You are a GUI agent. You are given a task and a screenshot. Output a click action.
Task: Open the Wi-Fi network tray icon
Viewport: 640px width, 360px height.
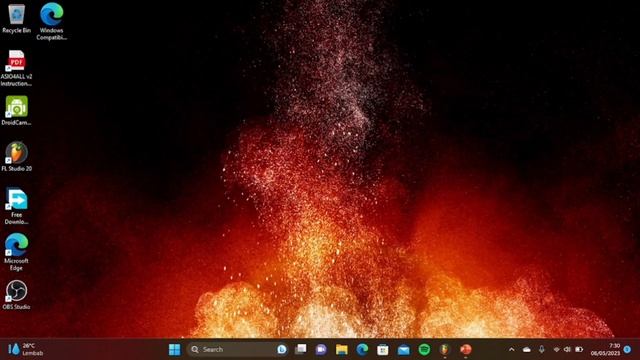pos(556,349)
